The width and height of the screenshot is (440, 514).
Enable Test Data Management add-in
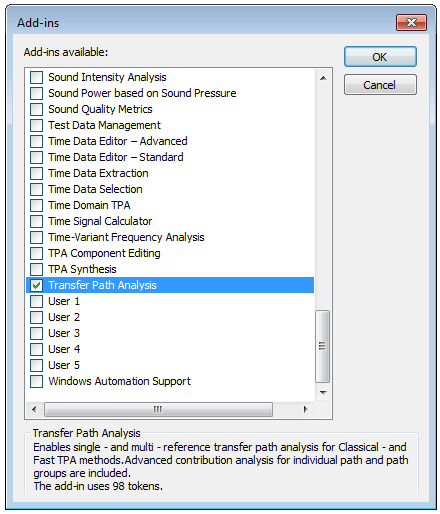tap(36, 125)
